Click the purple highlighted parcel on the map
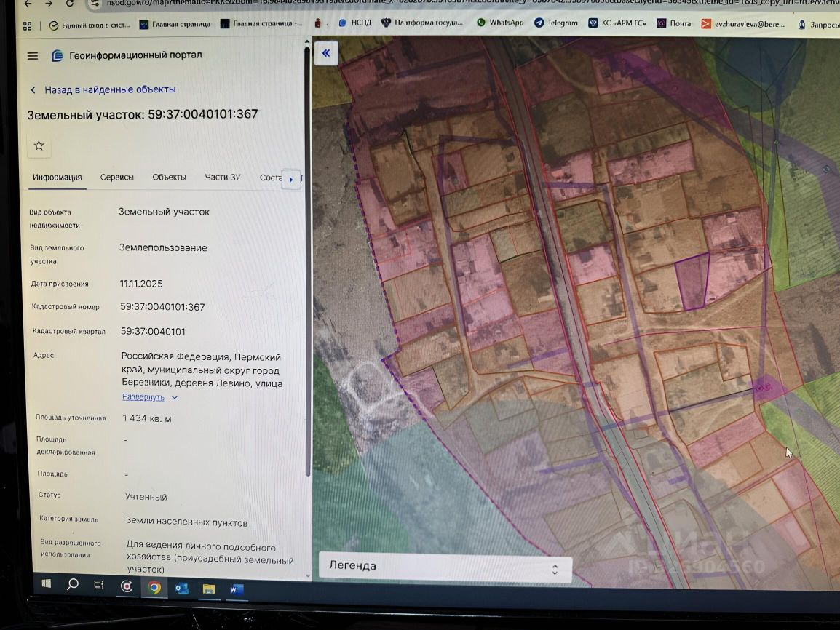840x630 pixels. (693, 282)
